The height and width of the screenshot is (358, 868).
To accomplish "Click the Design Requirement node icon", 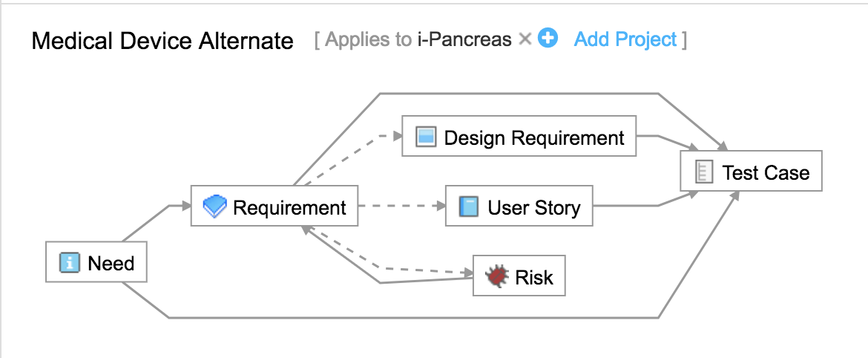I will (425, 137).
